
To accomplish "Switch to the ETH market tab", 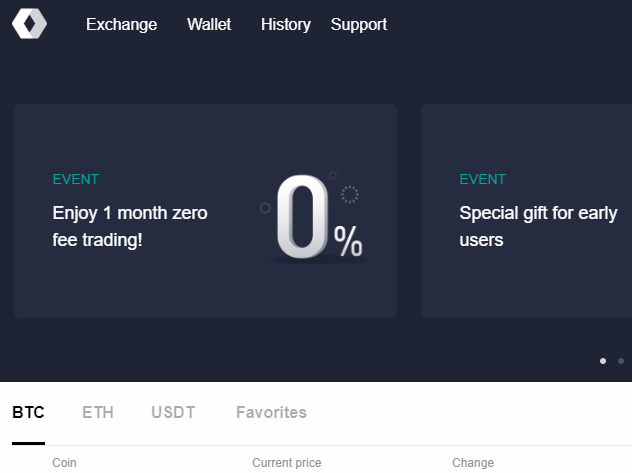I will [98, 412].
